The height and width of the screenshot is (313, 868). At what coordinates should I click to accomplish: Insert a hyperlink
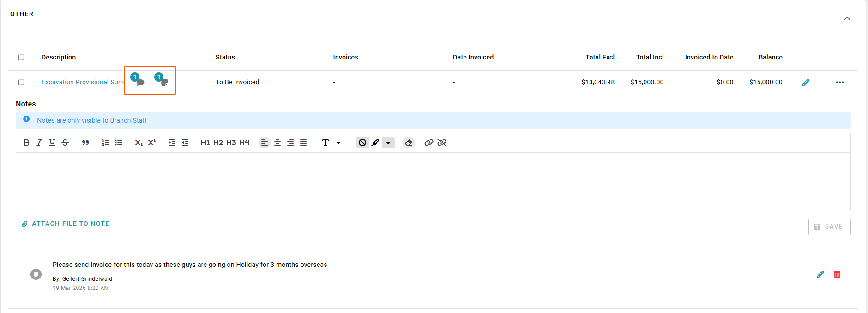point(429,142)
